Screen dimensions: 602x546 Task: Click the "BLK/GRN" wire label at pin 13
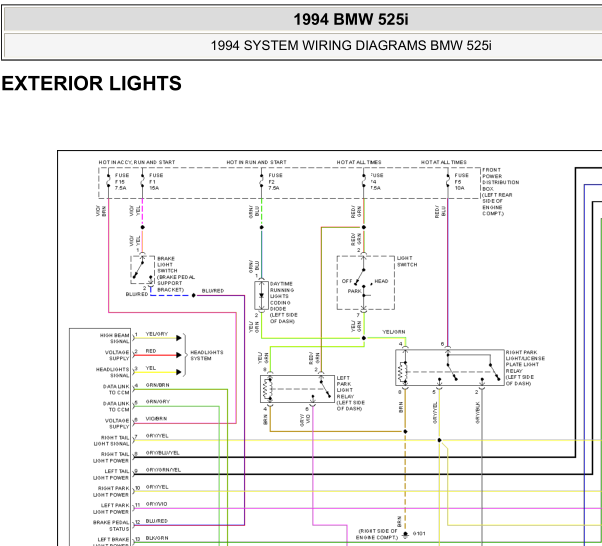click(157, 538)
